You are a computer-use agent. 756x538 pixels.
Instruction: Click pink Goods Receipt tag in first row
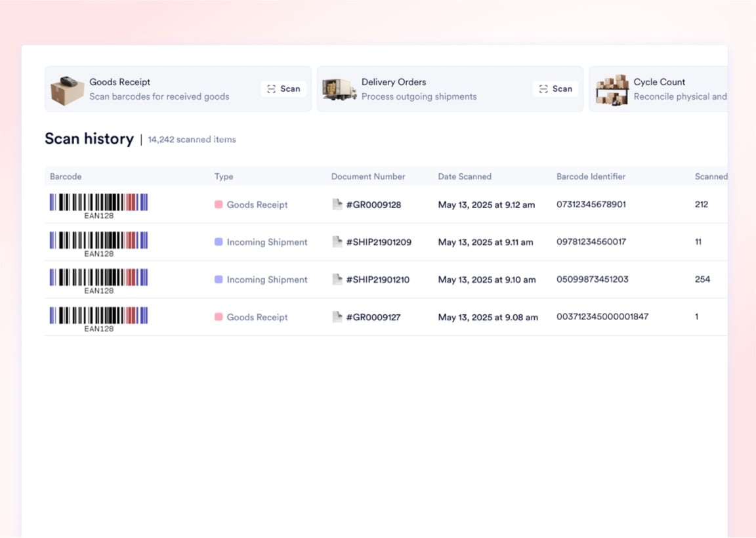[251, 205]
